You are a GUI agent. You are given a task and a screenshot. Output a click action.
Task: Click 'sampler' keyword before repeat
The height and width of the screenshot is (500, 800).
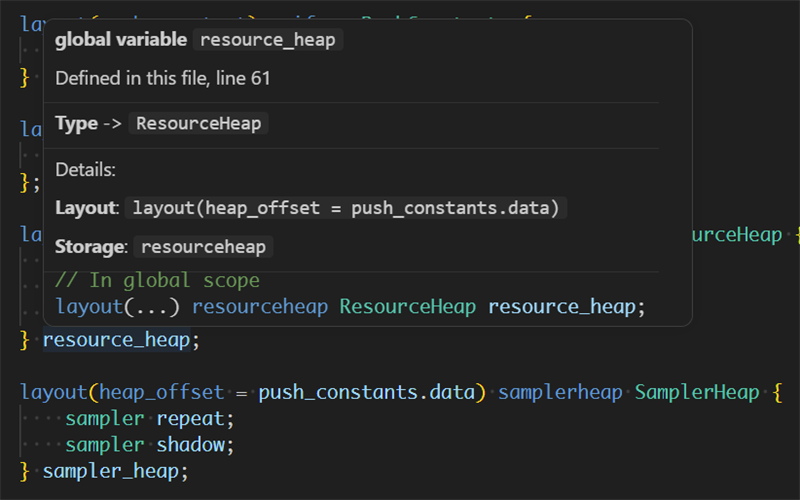pos(105,419)
